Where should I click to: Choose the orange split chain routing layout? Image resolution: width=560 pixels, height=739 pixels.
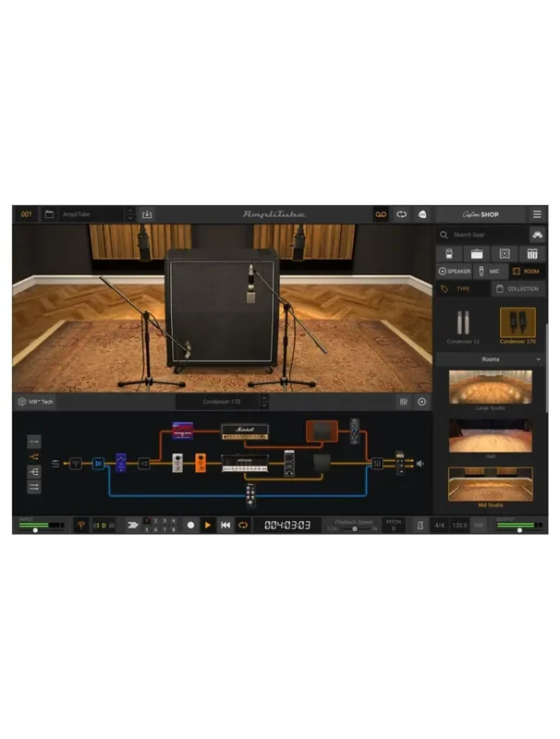click(34, 456)
